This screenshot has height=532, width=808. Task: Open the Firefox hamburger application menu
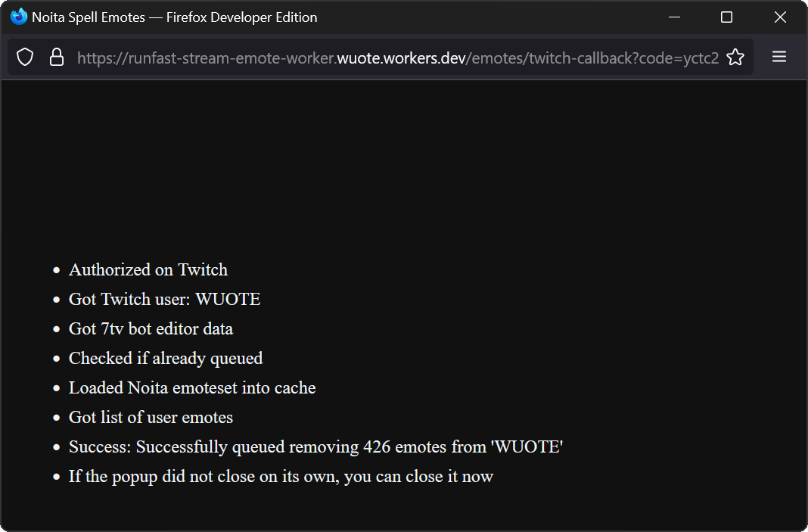click(x=779, y=58)
